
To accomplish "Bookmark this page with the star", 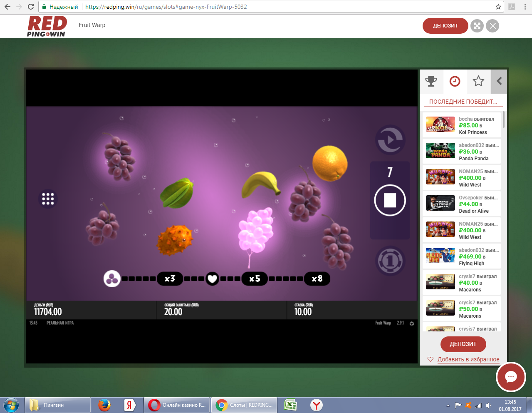I will point(498,7).
